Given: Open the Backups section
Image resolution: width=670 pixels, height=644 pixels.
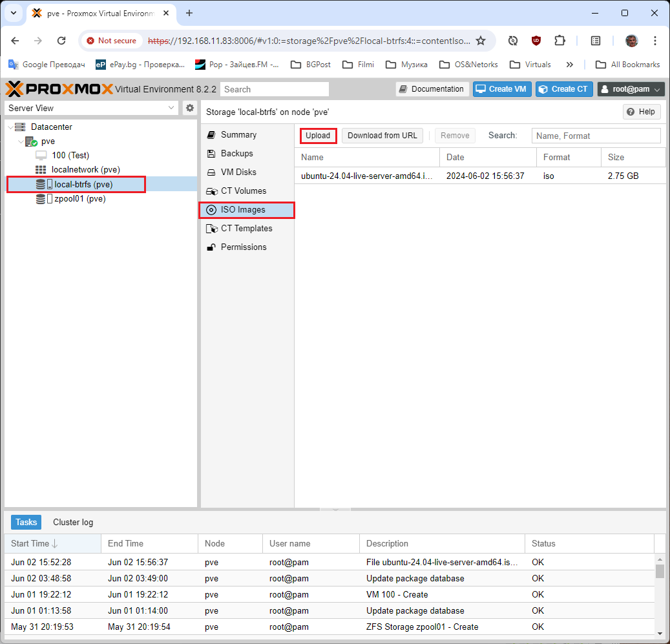Looking at the screenshot, I should [247, 154].
